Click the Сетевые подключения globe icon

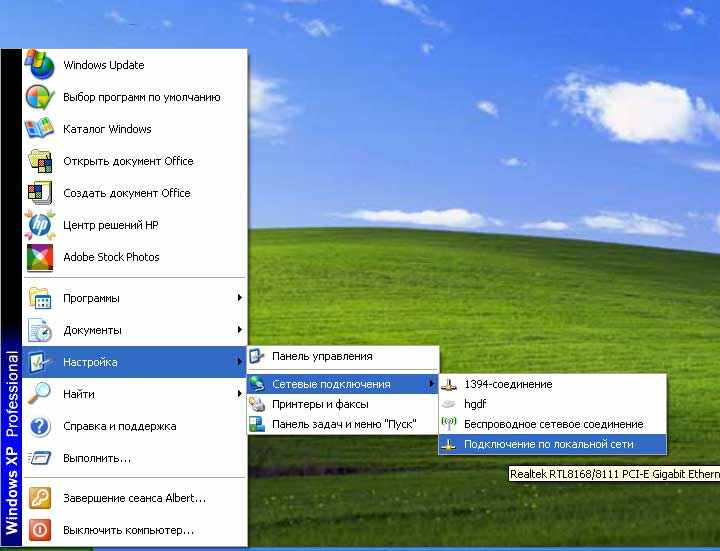point(257,384)
